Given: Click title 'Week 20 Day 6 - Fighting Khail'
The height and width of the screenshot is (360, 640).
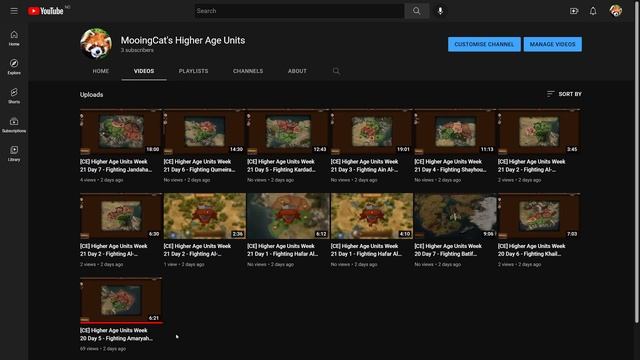Looking at the screenshot, I should click(x=531, y=250).
